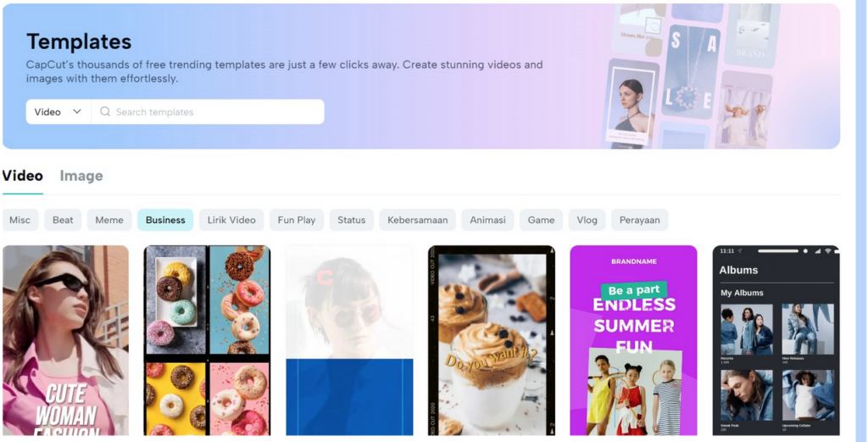This screenshot has width=868, height=442.
Task: Choose the Beat category chip
Action: point(63,220)
